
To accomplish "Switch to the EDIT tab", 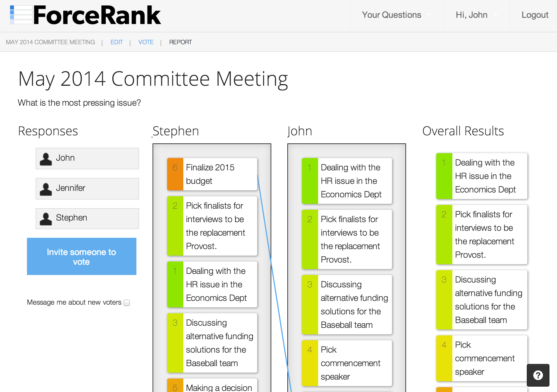I will point(116,42).
